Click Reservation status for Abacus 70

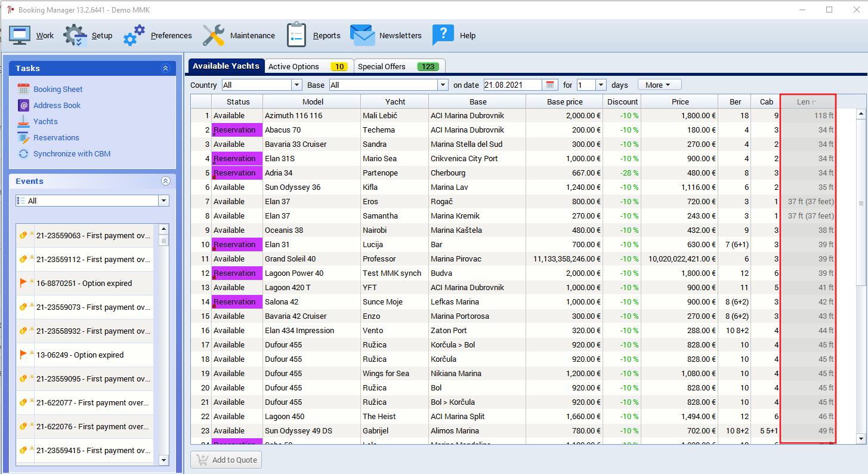(x=237, y=130)
